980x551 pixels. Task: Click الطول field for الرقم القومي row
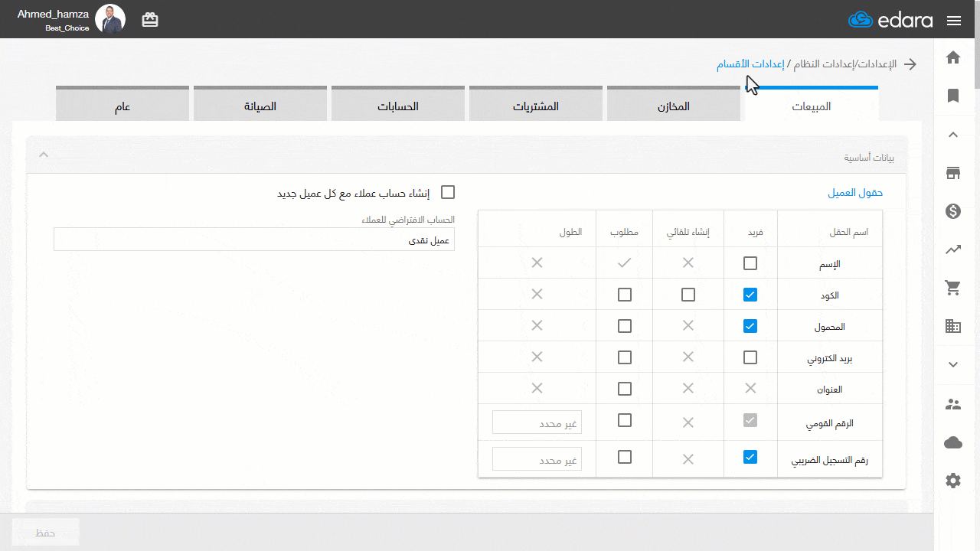point(537,422)
